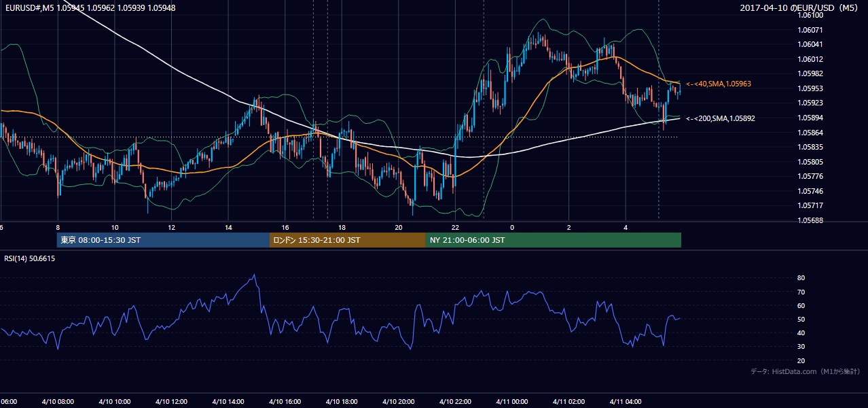Screen dimensions: 868x408
Task: Click the 4/11 02:00 bottom time label
Action: pos(568,401)
